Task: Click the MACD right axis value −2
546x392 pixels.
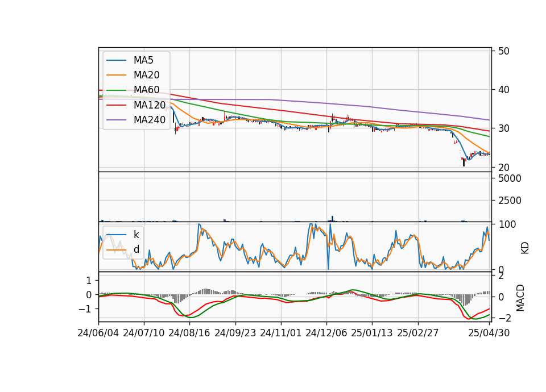Action: pyautogui.click(x=505, y=318)
